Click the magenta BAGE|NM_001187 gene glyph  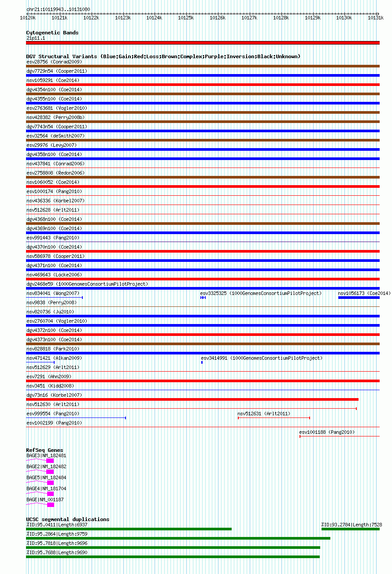pos(40,505)
